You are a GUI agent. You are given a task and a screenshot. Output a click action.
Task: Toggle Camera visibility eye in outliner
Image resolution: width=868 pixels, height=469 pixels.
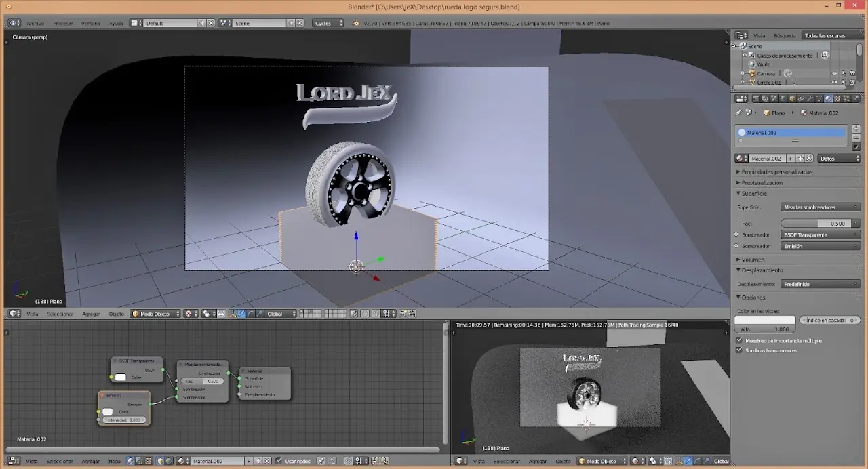click(834, 73)
